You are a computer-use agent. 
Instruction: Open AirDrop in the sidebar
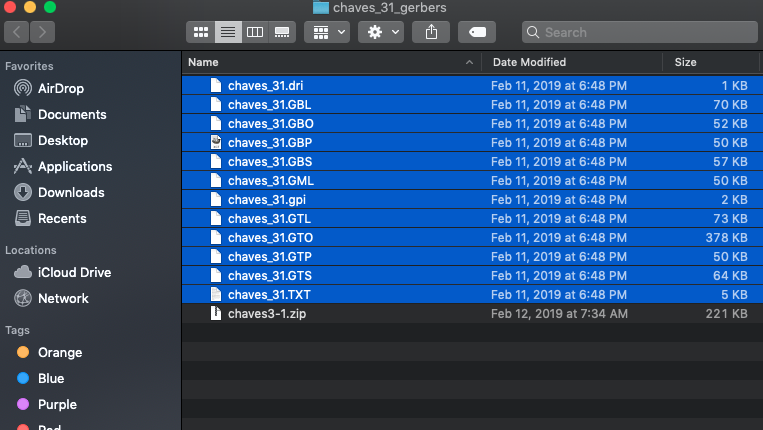[60, 88]
